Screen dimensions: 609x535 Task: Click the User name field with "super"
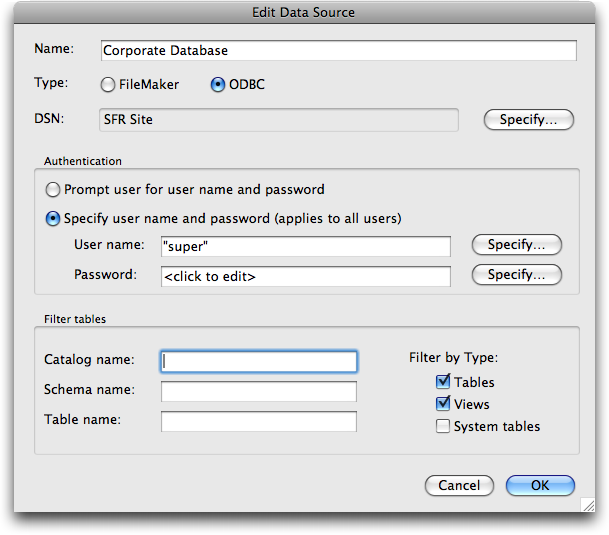(306, 246)
